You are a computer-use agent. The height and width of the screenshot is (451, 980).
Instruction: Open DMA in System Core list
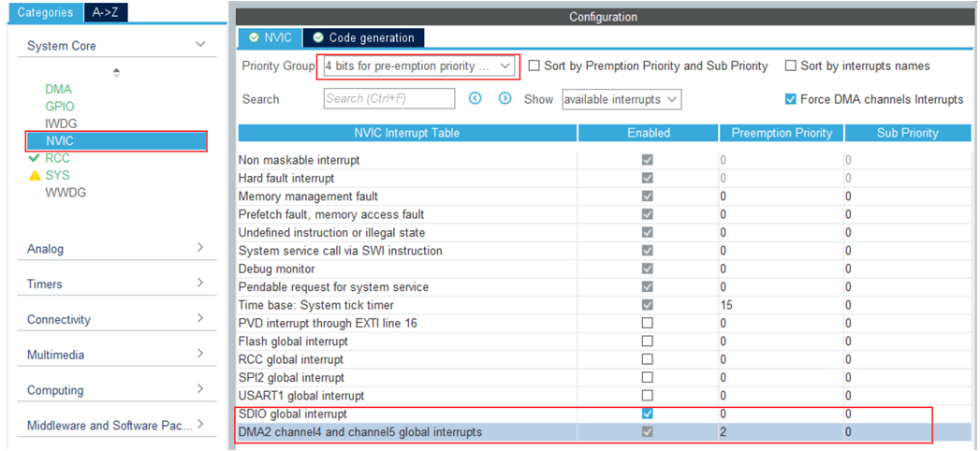(x=58, y=89)
